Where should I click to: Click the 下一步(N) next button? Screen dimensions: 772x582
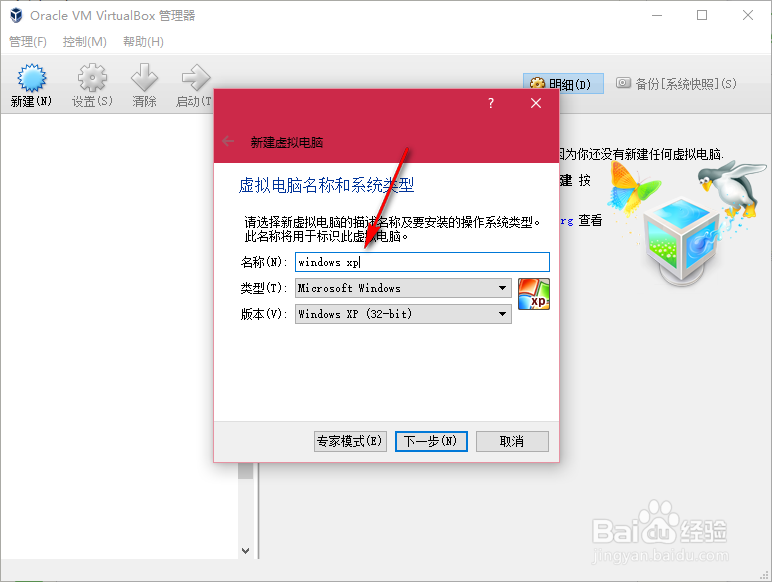(x=431, y=441)
